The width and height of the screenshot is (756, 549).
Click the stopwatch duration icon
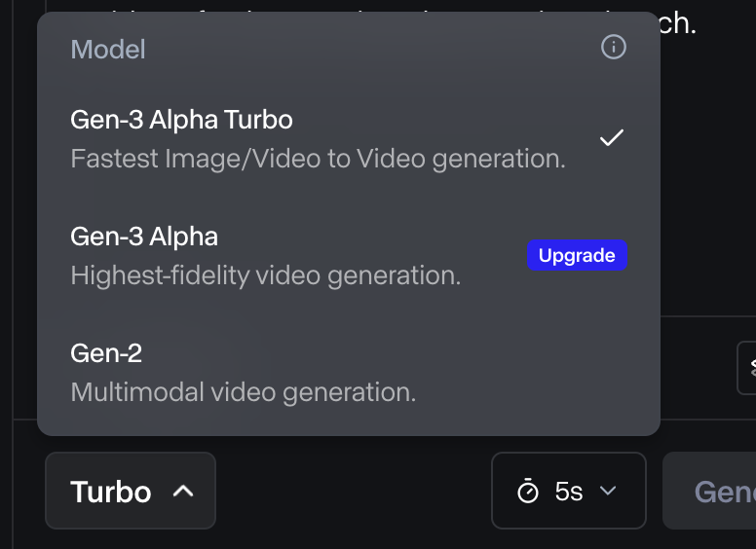pyautogui.click(x=527, y=491)
